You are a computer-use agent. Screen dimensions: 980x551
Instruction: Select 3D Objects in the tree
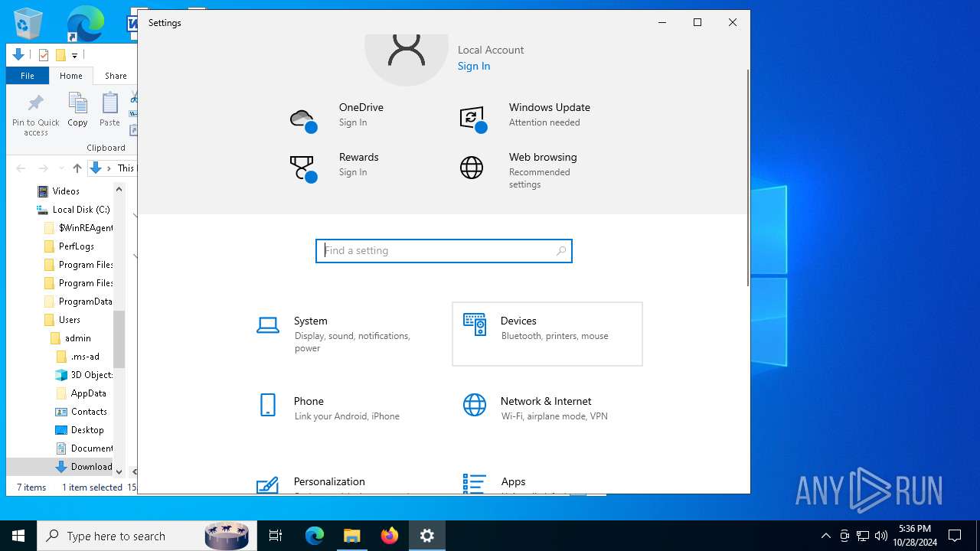[84, 375]
